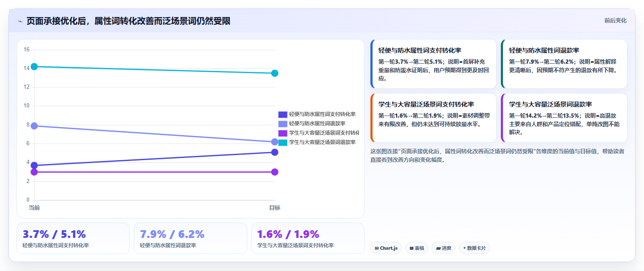Click the light-blue 当前 data point at 7.9
Viewport: 644px width, 271px height.
[34, 126]
